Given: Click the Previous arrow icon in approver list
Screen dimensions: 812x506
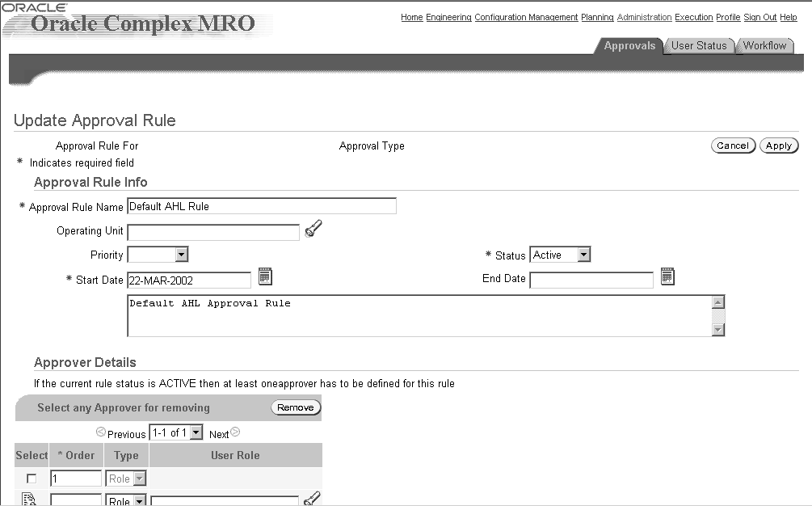Looking at the screenshot, I should click(x=101, y=432).
